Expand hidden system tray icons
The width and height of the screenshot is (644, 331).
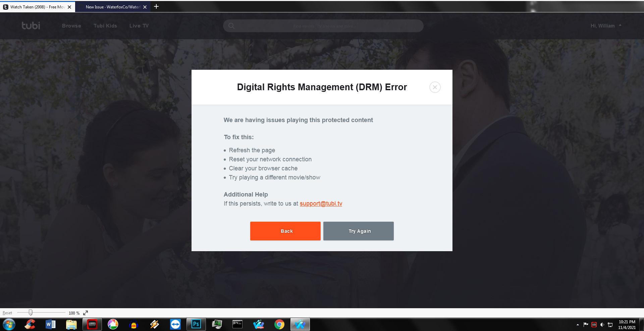coord(578,324)
